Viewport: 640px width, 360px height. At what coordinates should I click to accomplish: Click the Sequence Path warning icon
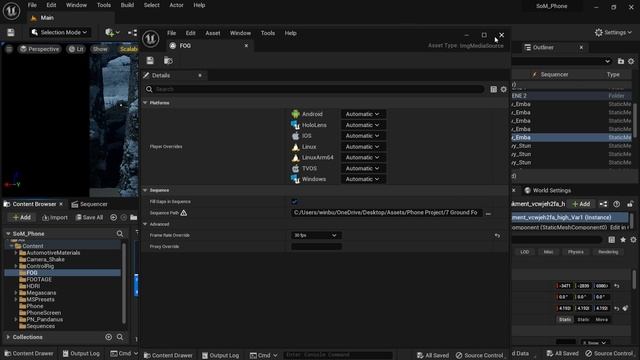[x=184, y=213]
